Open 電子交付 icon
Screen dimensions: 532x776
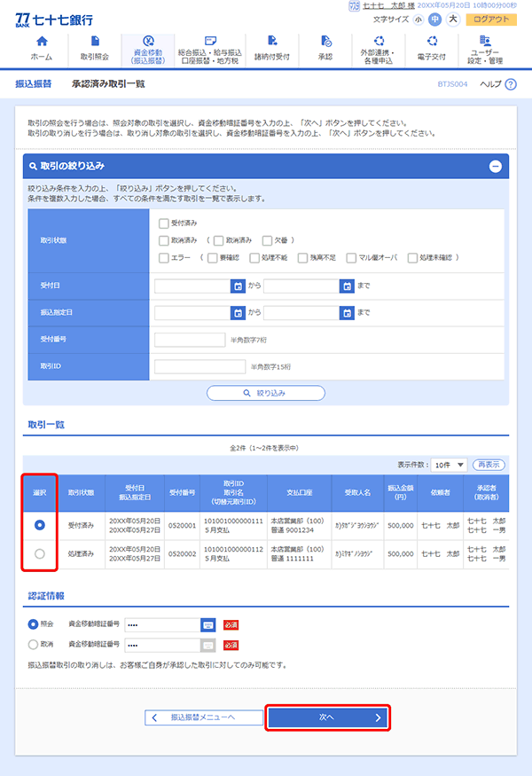click(x=432, y=41)
